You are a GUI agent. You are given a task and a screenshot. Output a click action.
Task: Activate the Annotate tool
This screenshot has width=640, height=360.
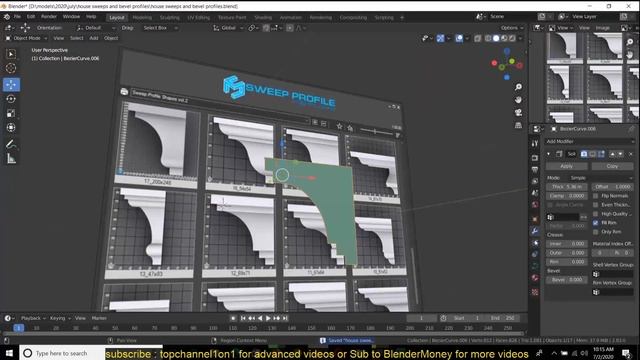coord(11,144)
